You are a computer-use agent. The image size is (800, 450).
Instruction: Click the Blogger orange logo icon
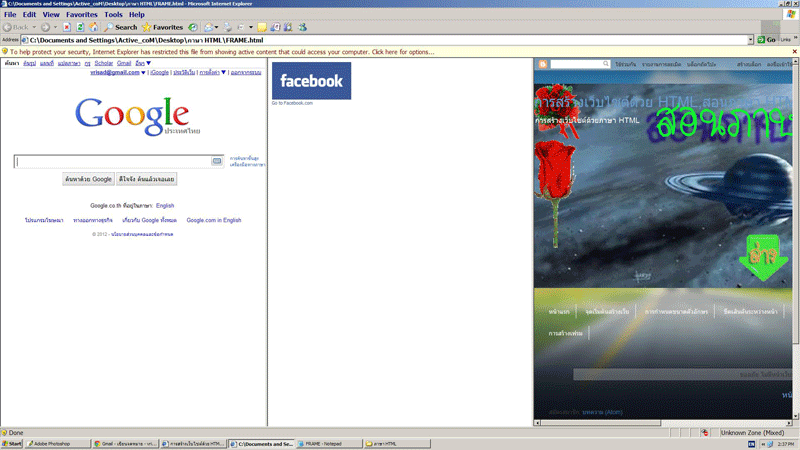543,64
